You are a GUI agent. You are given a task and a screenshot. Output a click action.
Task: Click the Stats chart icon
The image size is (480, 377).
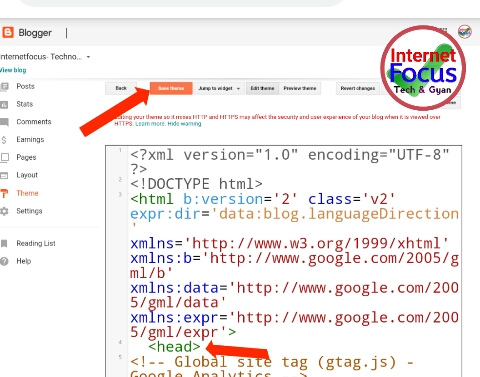point(4,105)
